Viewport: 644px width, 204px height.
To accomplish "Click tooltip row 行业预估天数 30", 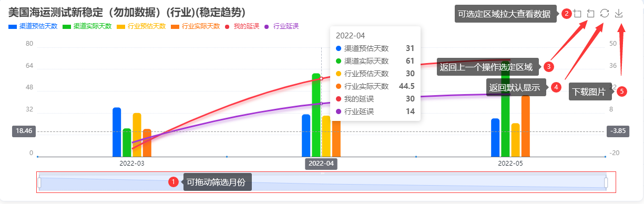I will tap(375, 74).
